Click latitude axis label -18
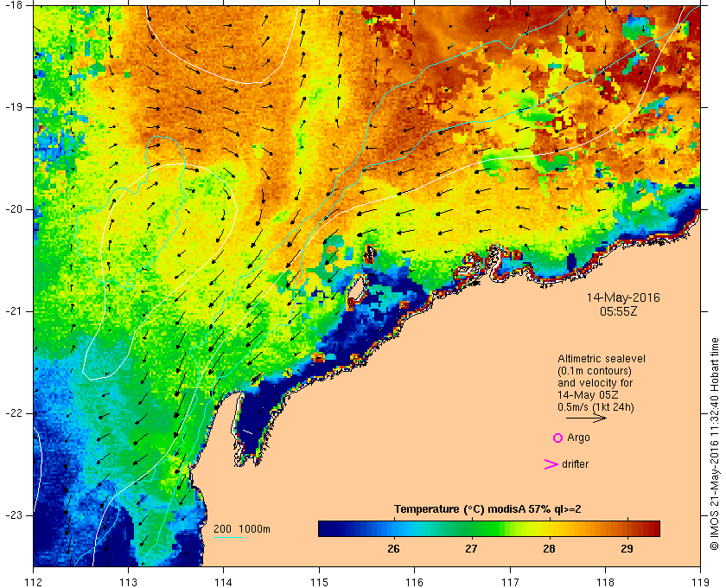This screenshot has height=588, width=726. [13, 5]
